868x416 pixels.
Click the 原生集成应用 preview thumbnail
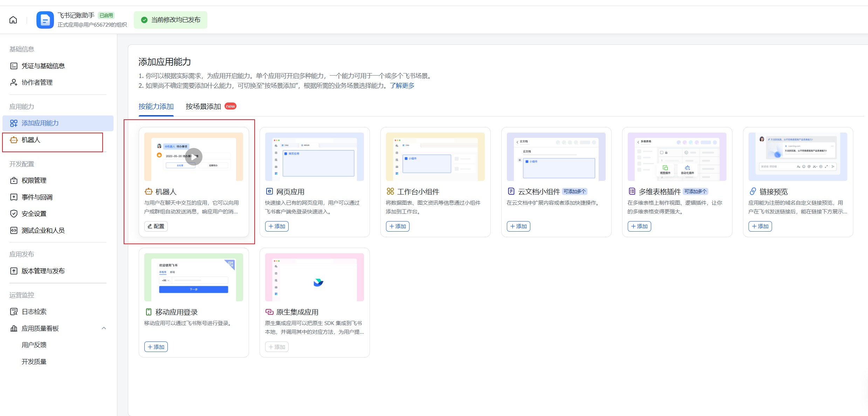pos(315,277)
